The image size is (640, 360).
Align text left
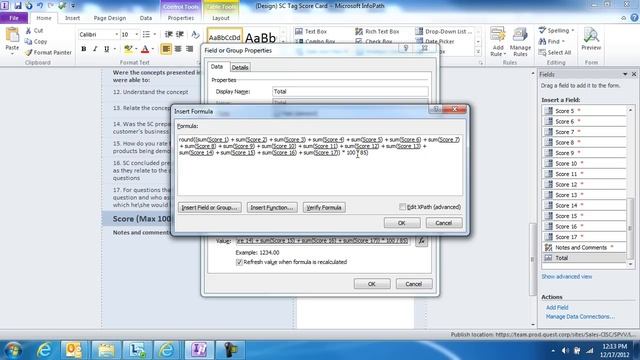click(166, 49)
